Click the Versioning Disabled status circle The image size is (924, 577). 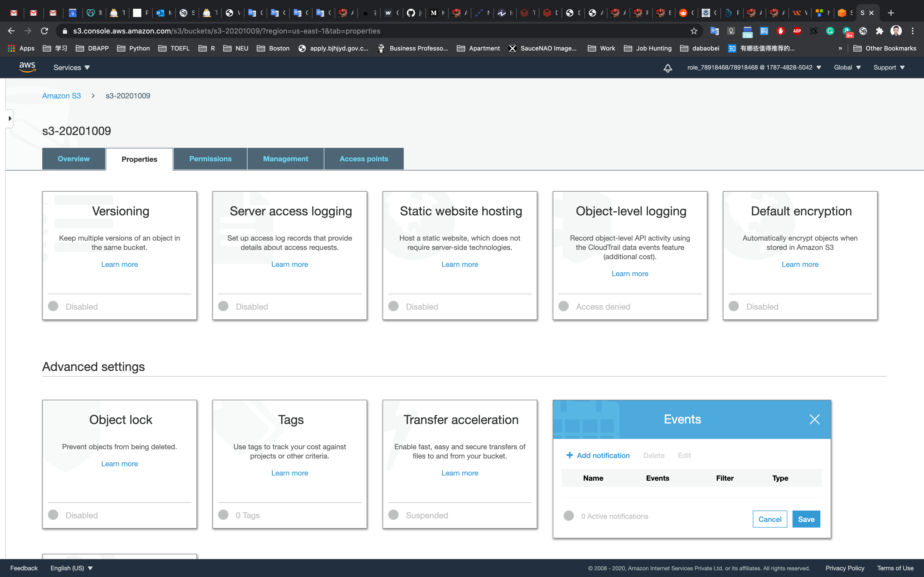tap(53, 306)
